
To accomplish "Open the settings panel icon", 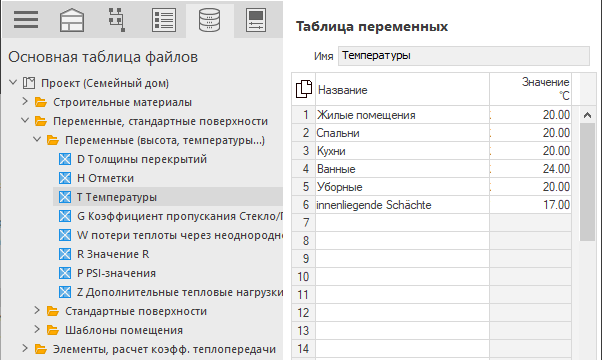I will pos(256,20).
